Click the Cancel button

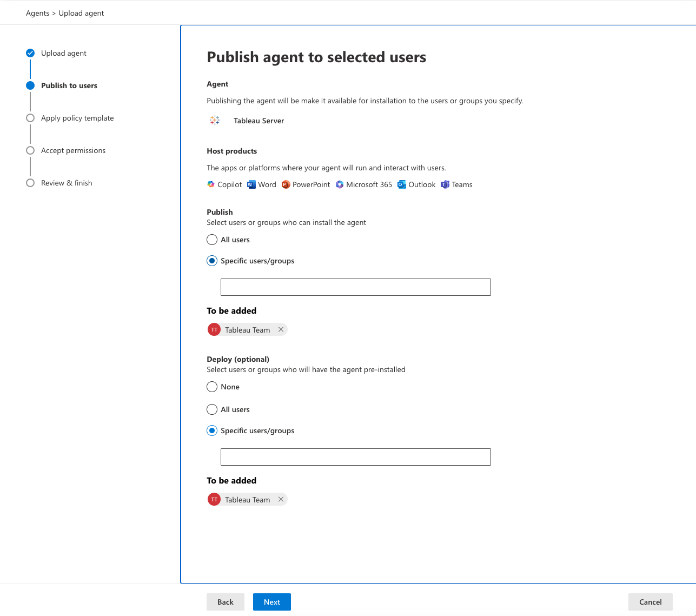click(650, 601)
